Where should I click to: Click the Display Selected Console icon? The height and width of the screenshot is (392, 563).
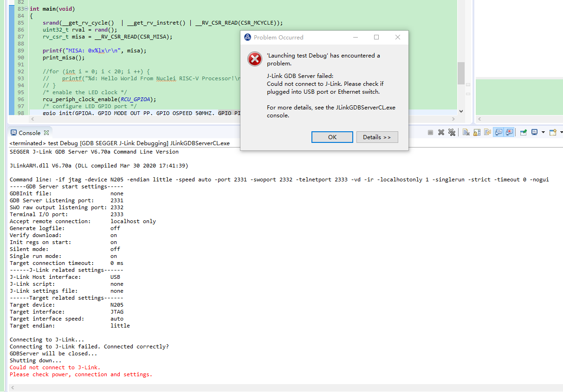[534, 132]
